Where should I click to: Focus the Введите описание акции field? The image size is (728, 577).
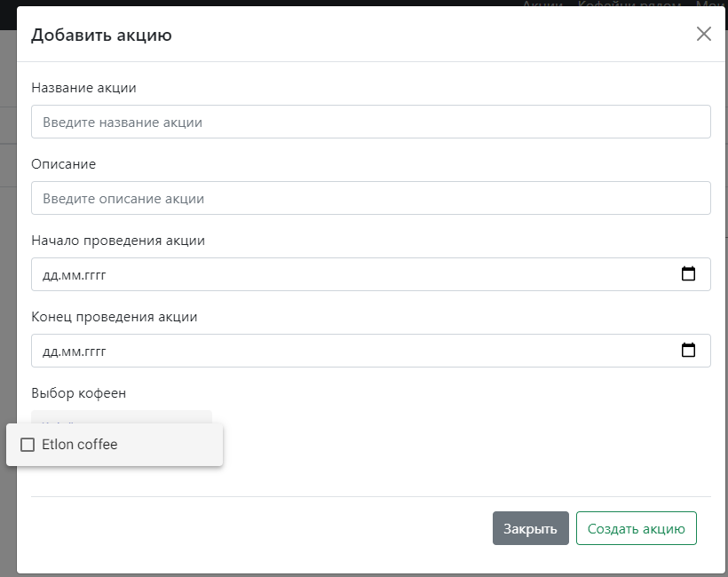tap(370, 199)
